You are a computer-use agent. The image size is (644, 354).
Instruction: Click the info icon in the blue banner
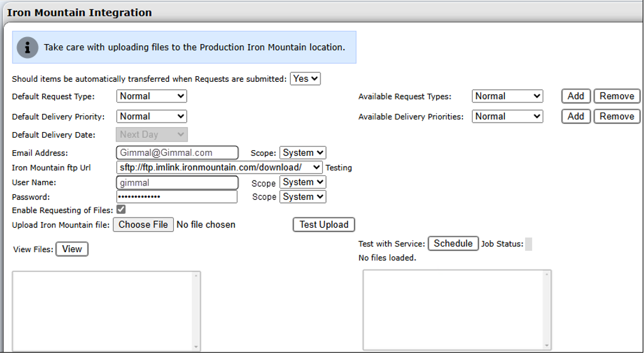pos(28,47)
